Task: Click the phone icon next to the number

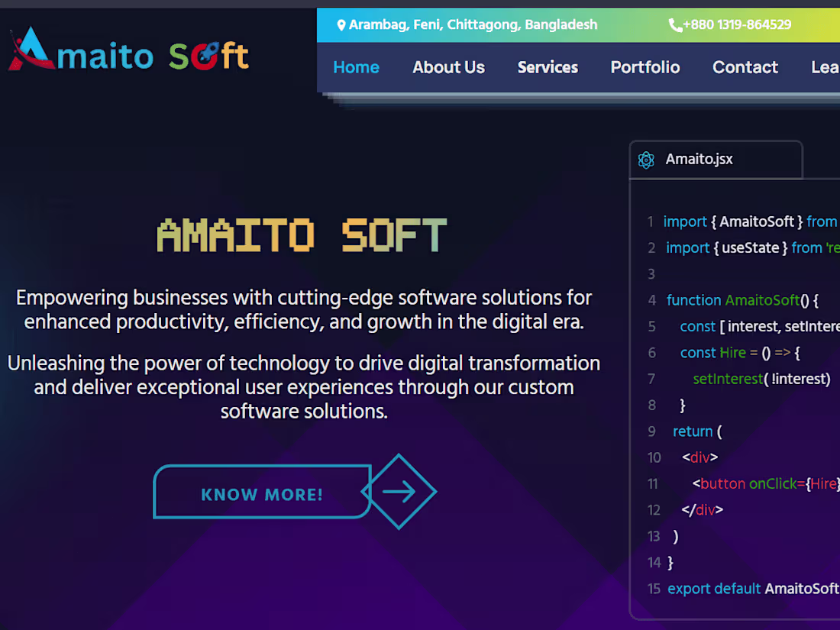Action: (x=675, y=24)
